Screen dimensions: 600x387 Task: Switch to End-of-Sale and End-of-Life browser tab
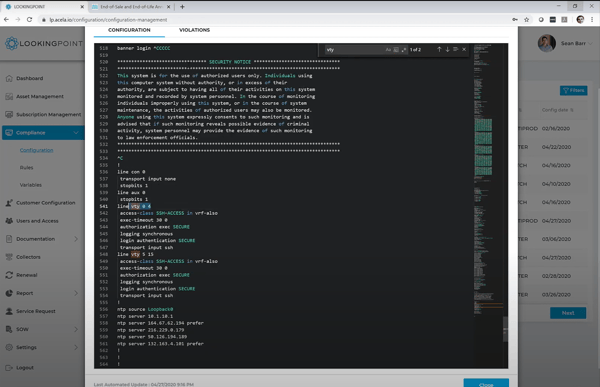point(131,7)
